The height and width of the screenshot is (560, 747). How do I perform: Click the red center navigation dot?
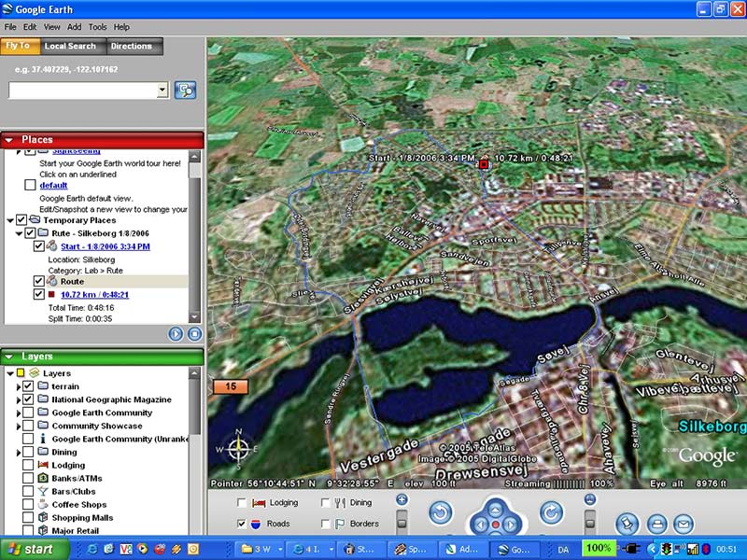[496, 525]
